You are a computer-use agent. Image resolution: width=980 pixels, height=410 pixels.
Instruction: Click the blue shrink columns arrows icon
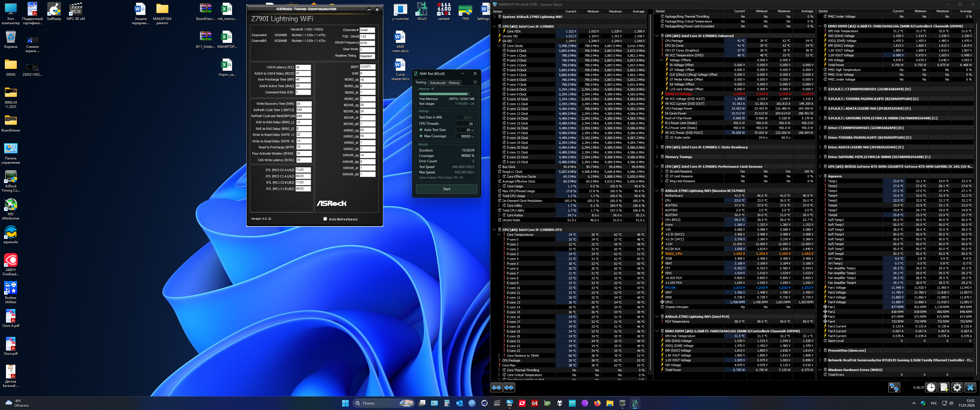(x=509, y=387)
